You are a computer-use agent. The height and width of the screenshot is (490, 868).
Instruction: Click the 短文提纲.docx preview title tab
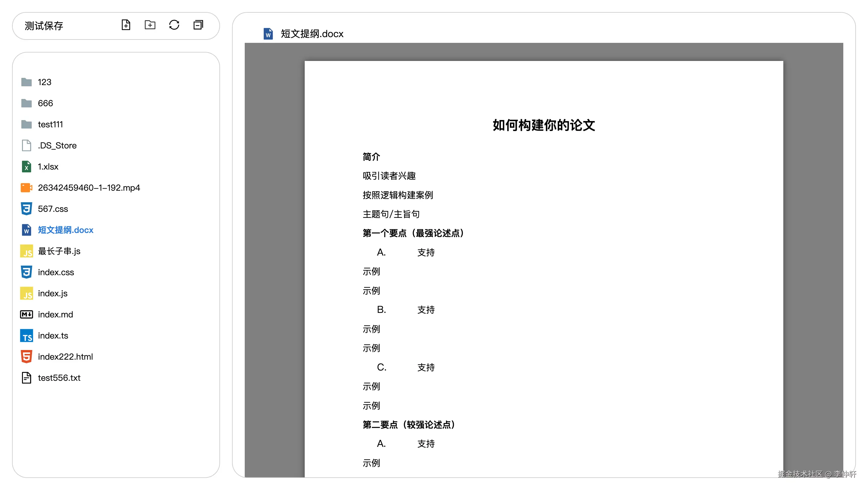point(311,34)
